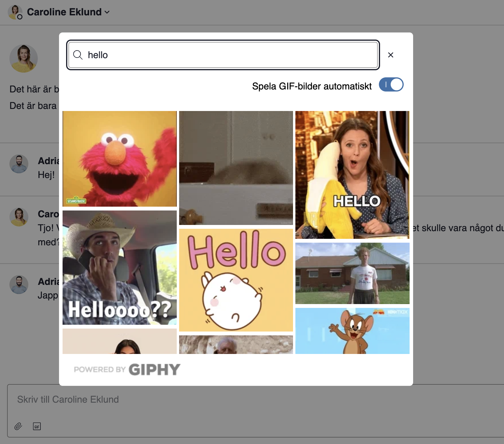
Task: Click Adrian's avatar beside 'Japp' message
Action: pyautogui.click(x=19, y=285)
